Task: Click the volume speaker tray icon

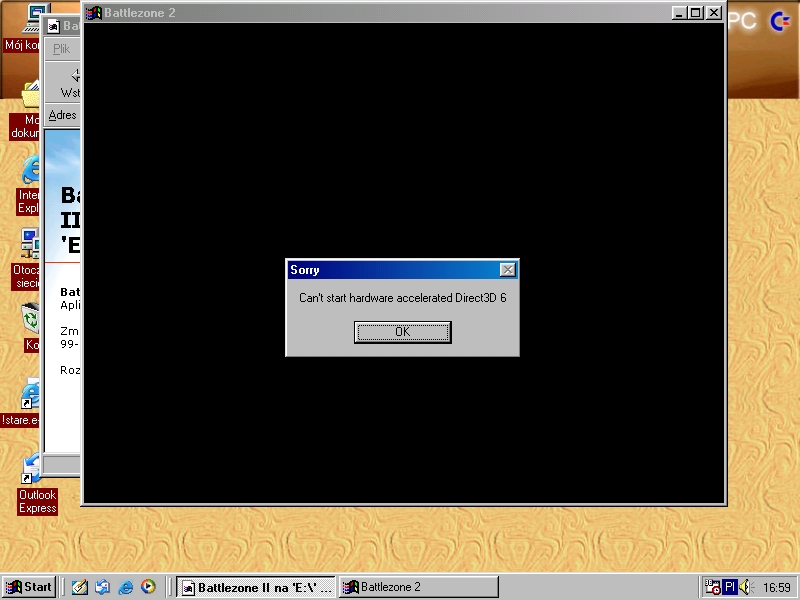Action: 746,587
